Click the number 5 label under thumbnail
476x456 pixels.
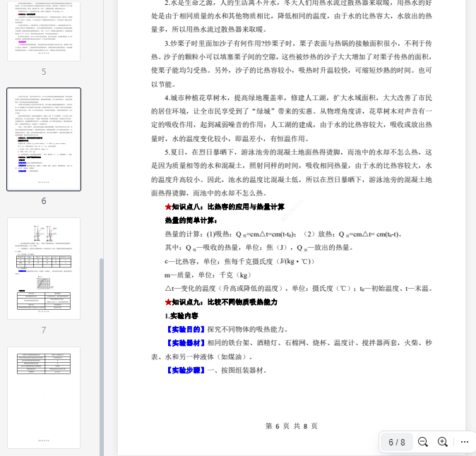point(44,71)
